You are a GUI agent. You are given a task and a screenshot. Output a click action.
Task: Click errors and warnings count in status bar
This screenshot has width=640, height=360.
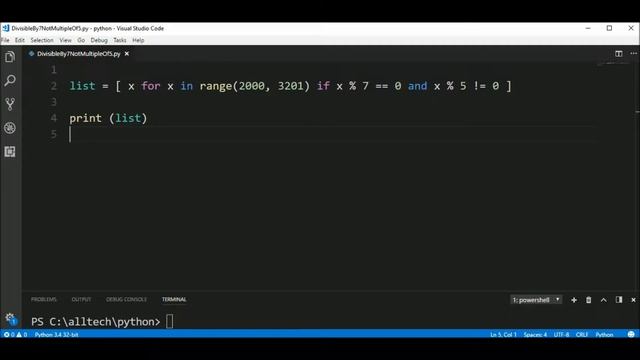[x=16, y=334]
